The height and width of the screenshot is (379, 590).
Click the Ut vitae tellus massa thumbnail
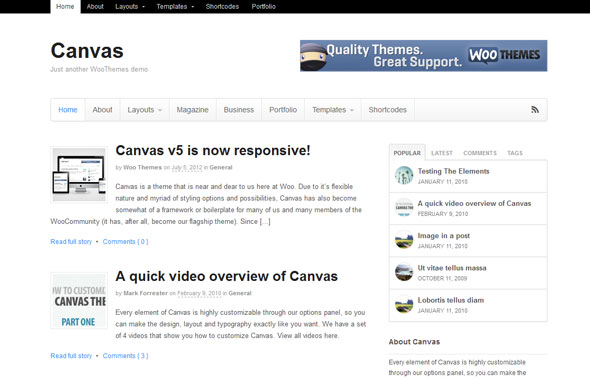point(404,272)
